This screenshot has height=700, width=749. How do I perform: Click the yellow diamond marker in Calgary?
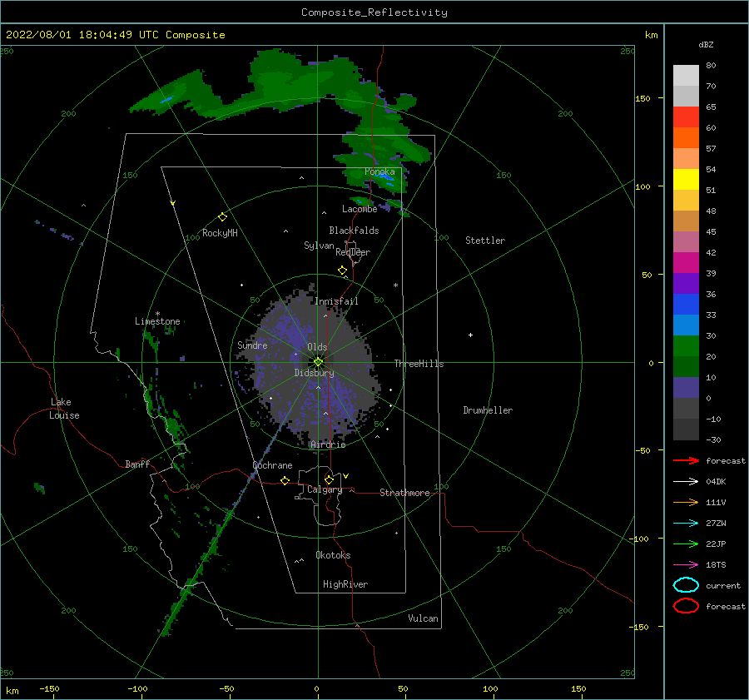329,479
